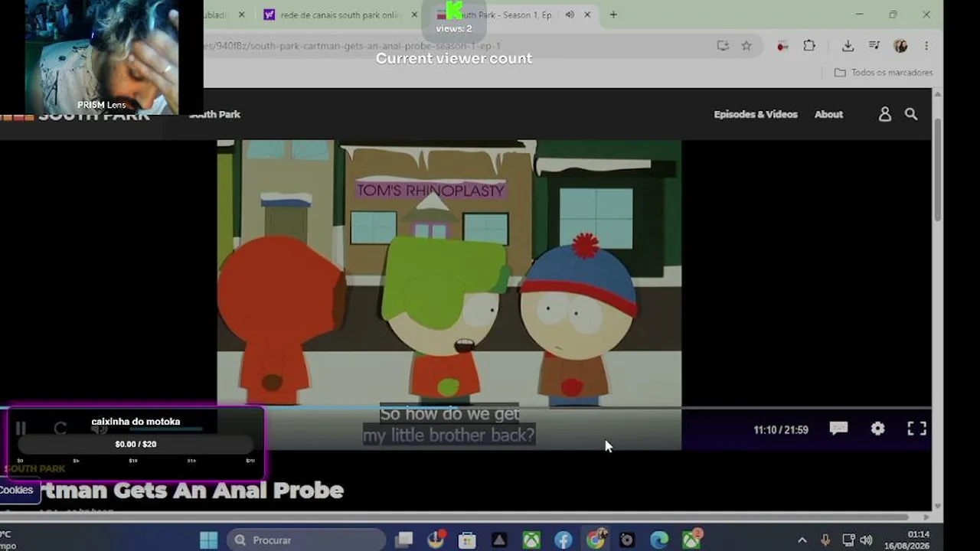Click the Cookies button
The image size is (980, 551).
[18, 491]
